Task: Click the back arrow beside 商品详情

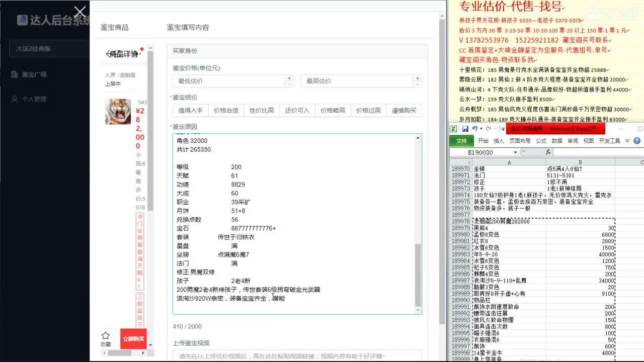Action: [x=107, y=54]
